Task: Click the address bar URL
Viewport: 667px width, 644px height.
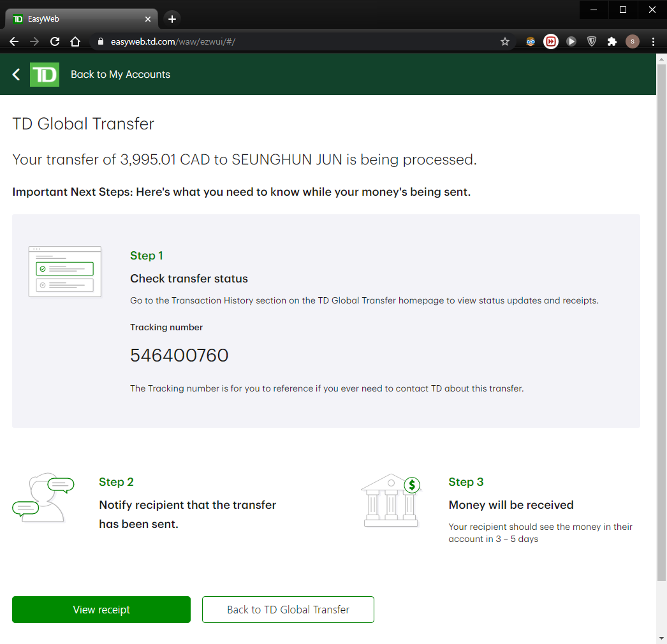Action: point(173,41)
